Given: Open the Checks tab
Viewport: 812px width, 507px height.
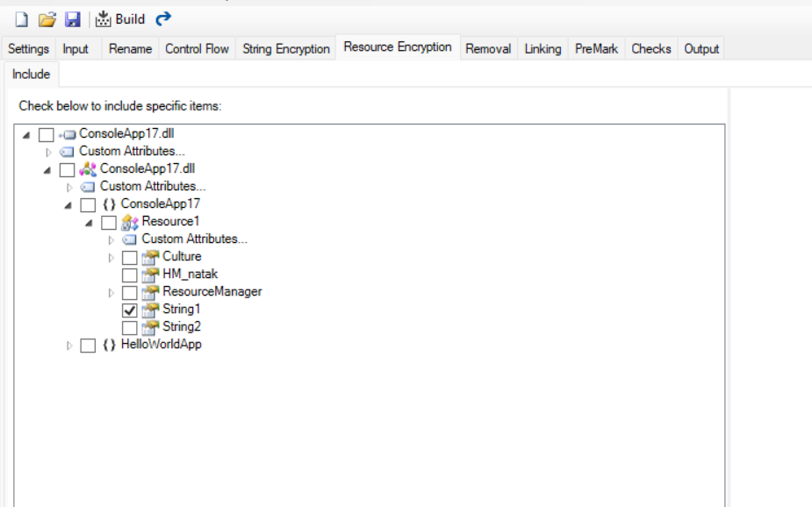Looking at the screenshot, I should tap(651, 48).
